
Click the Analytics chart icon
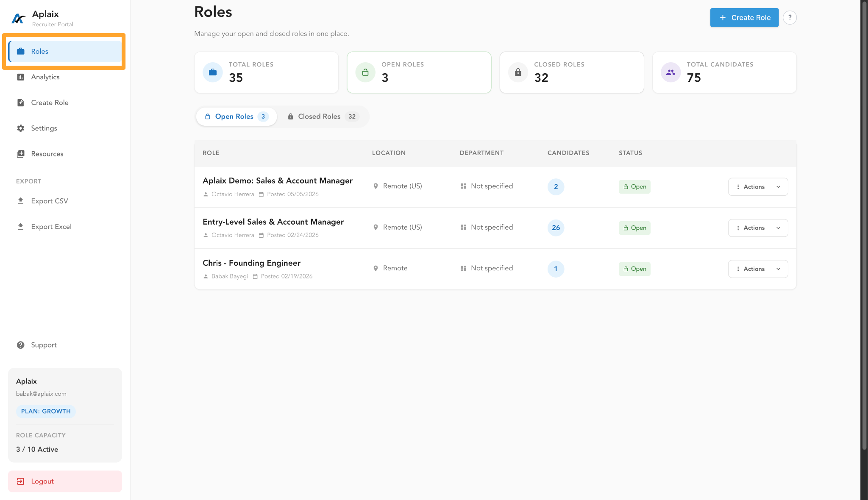pos(20,77)
